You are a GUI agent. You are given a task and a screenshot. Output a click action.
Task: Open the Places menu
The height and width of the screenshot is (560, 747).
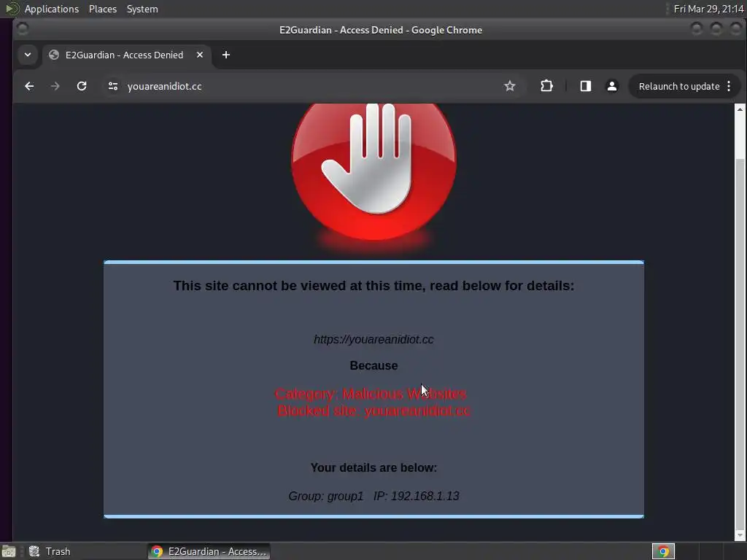click(103, 9)
